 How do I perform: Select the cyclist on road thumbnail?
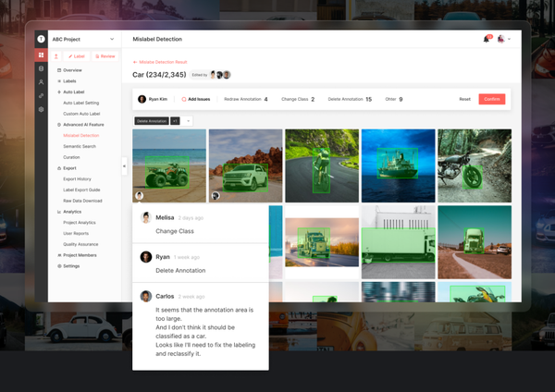(322, 165)
